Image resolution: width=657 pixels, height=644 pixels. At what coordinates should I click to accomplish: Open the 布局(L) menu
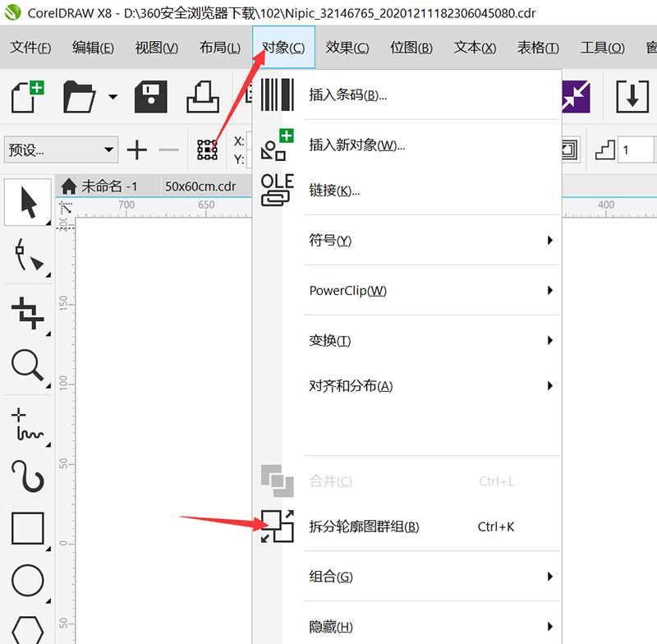pyautogui.click(x=220, y=48)
